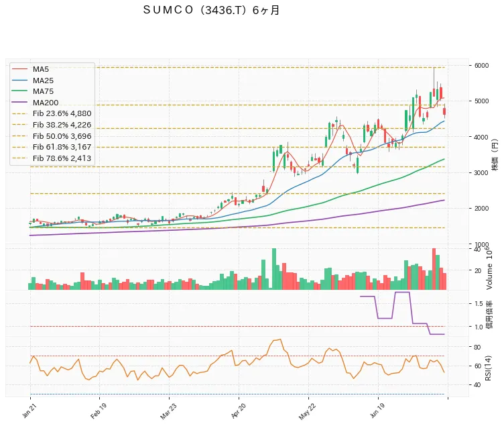Image resolution: width=504 pixels, height=426 pixels.
Task: Select the Apr 20 date axis label
Action: click(x=239, y=411)
